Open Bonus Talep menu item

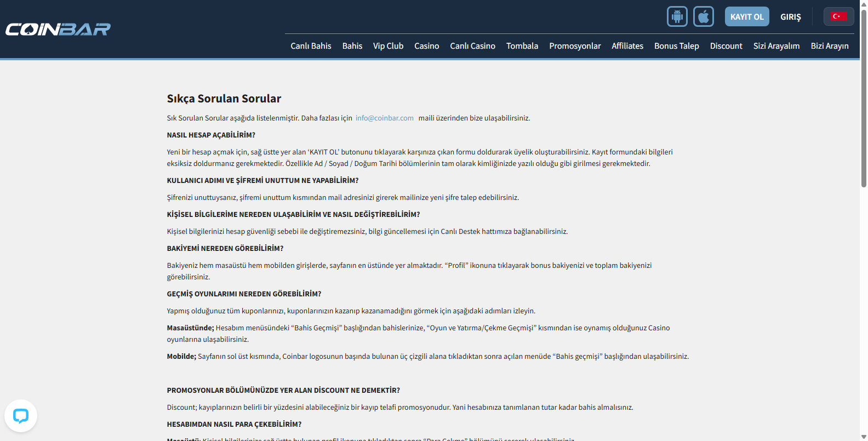click(x=676, y=46)
